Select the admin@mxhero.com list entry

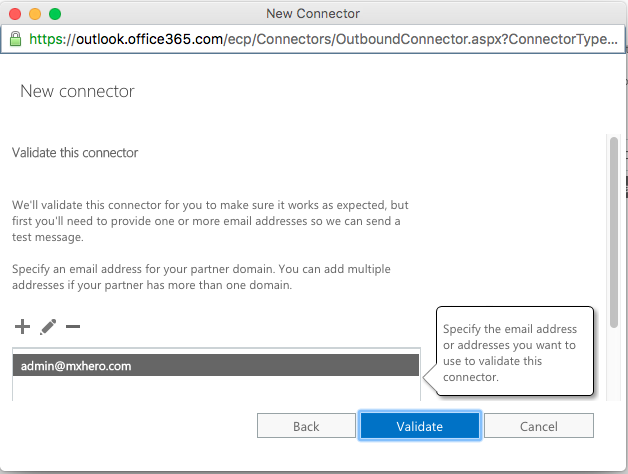(x=216, y=365)
